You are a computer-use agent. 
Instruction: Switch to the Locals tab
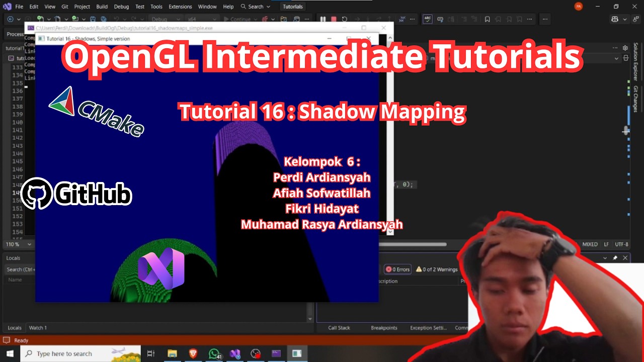pyautogui.click(x=15, y=328)
